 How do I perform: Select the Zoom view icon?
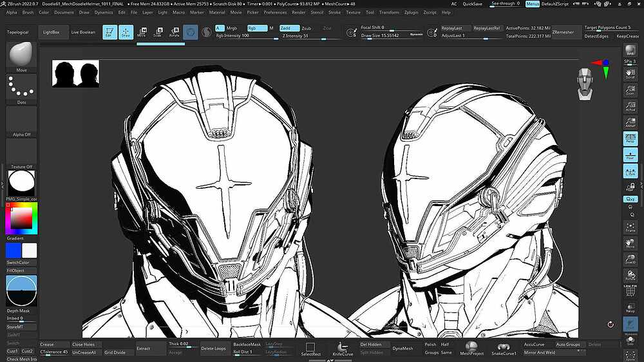tap(630, 90)
